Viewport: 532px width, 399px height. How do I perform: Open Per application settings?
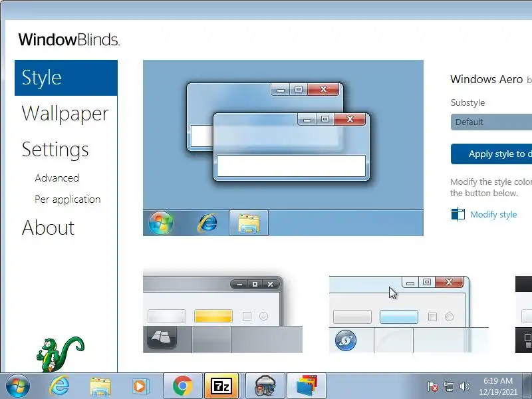68,199
